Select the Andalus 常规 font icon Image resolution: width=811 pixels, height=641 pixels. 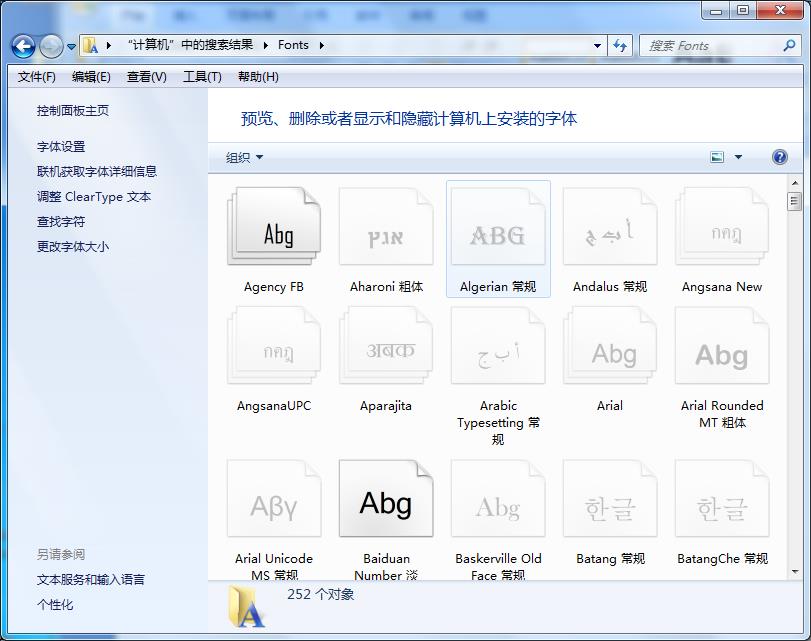610,227
